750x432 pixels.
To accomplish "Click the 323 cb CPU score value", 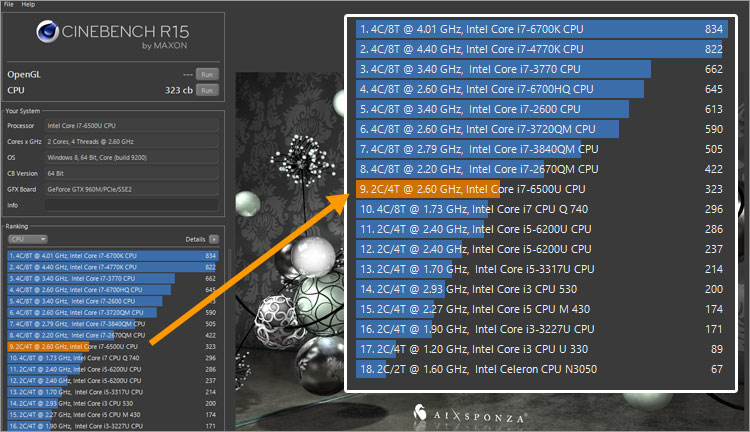I will (179, 90).
